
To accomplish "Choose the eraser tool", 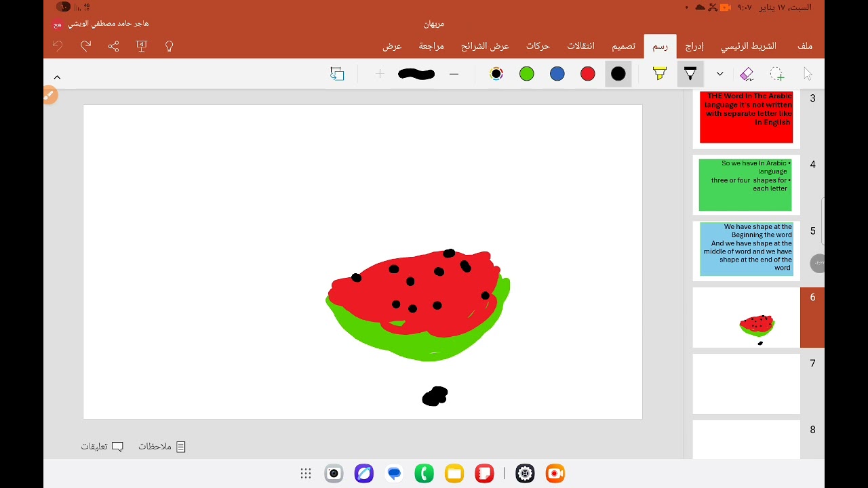I will (x=747, y=74).
